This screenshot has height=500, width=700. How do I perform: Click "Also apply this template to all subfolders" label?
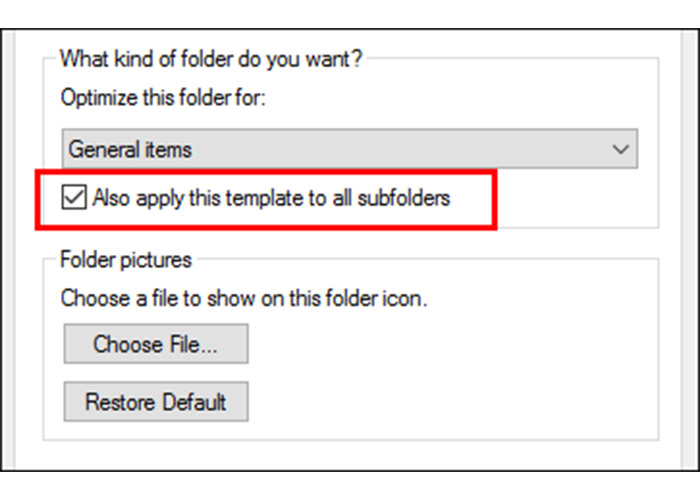(x=271, y=198)
